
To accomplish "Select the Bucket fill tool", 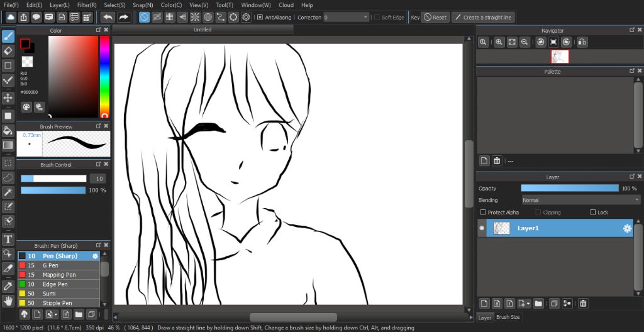I will [8, 130].
